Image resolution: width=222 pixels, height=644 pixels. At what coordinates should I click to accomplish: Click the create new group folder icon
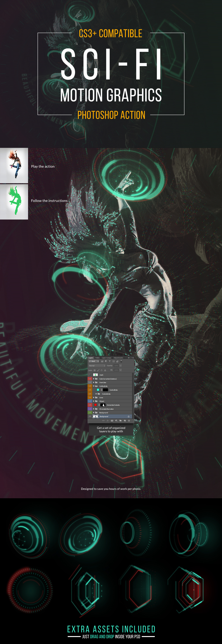(121, 421)
